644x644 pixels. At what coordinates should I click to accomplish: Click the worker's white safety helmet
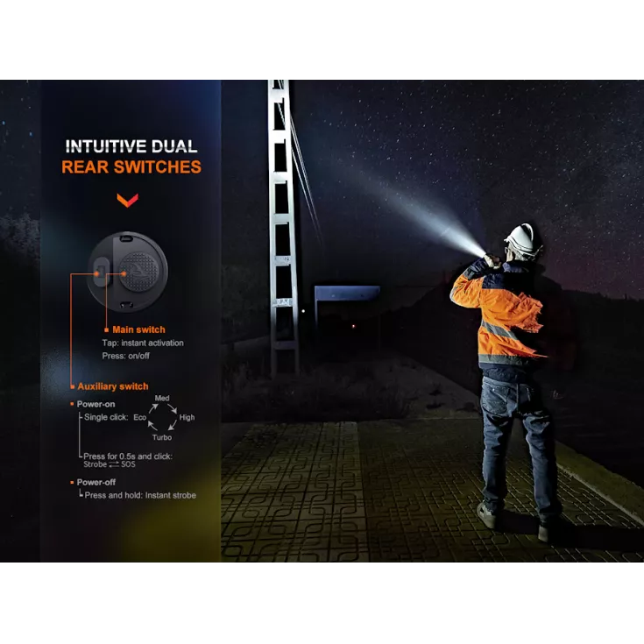click(523, 239)
